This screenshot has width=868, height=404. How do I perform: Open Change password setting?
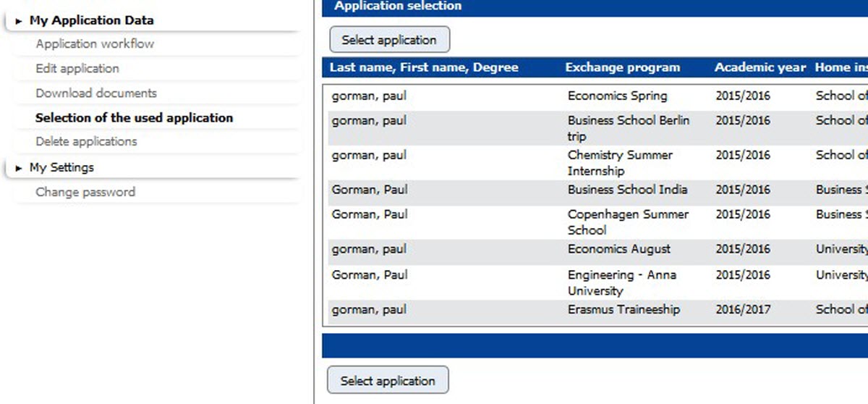coord(85,192)
